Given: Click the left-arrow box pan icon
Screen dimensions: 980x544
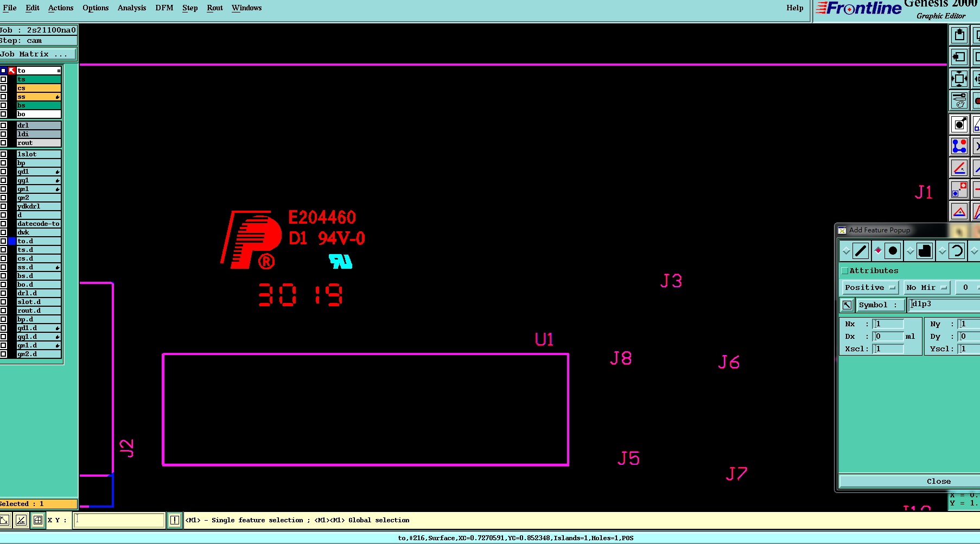Looking at the screenshot, I should (x=959, y=57).
